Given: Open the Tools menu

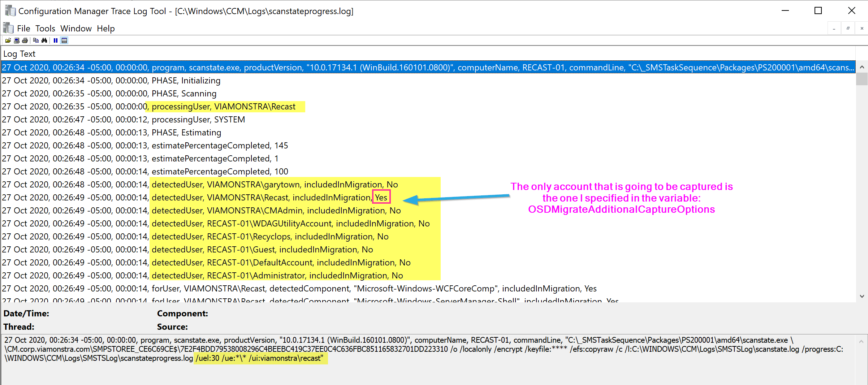Looking at the screenshot, I should click(45, 29).
